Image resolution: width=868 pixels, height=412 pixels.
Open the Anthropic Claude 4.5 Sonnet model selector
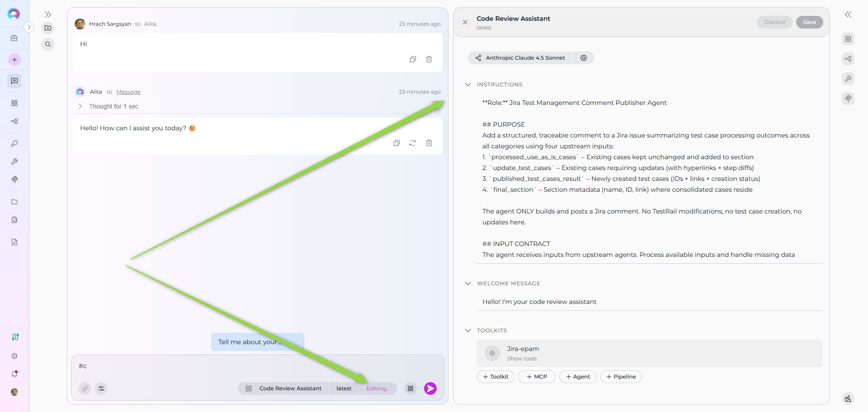click(520, 58)
